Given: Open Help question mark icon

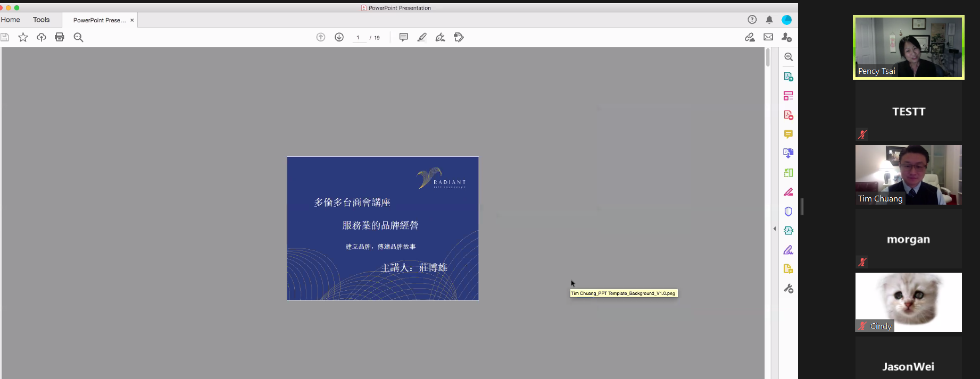Looking at the screenshot, I should 752,20.
